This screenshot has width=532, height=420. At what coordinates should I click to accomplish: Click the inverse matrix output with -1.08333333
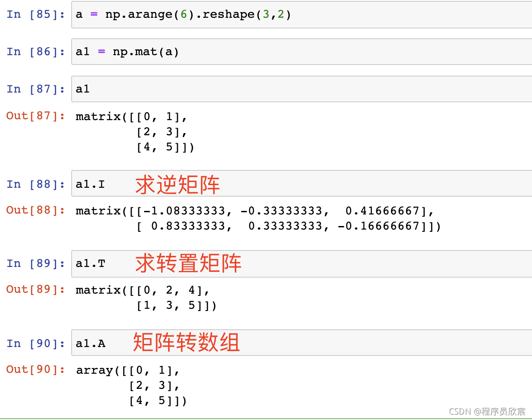click(258, 218)
